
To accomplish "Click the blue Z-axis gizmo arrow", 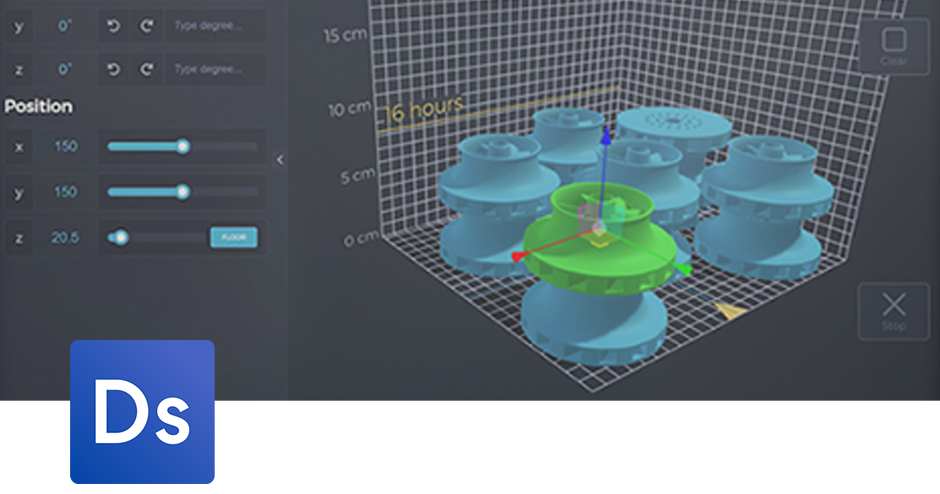I will click(x=604, y=136).
